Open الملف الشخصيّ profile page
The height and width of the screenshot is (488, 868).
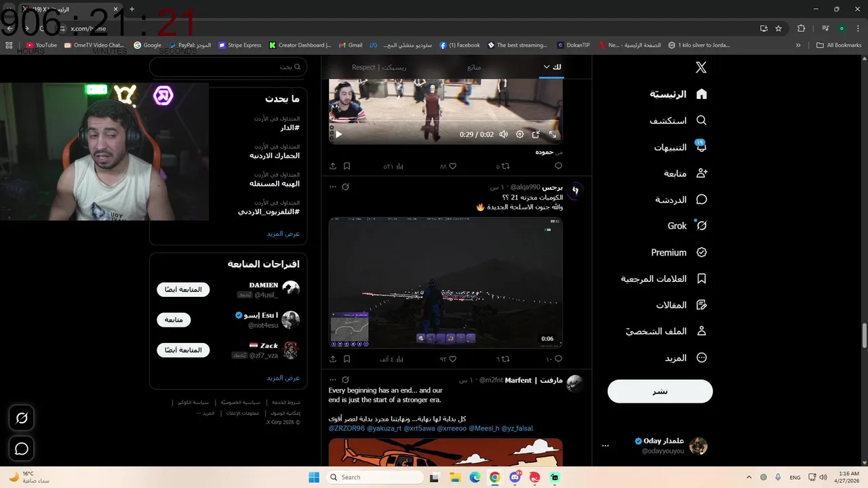pyautogui.click(x=666, y=331)
